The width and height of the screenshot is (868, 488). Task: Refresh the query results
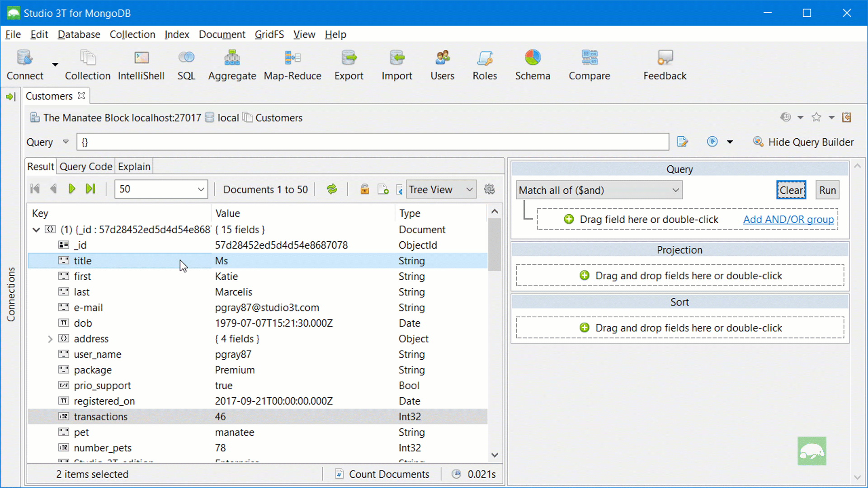point(332,189)
